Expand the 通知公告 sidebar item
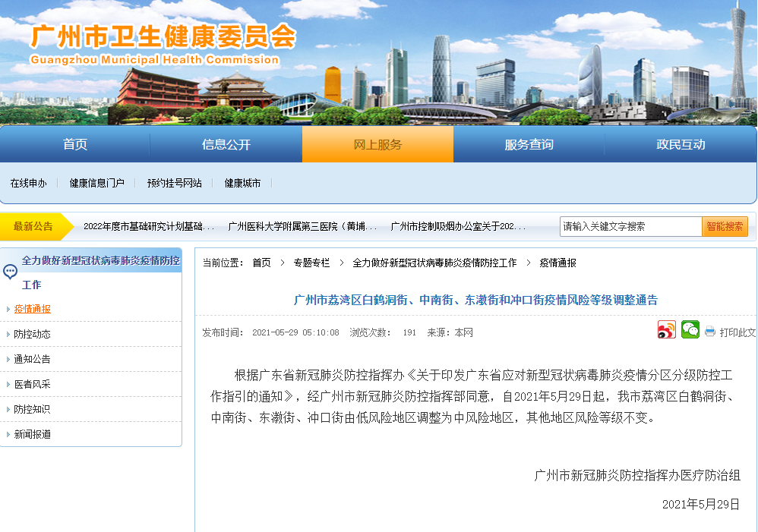This screenshot has height=532, width=758. 33,359
